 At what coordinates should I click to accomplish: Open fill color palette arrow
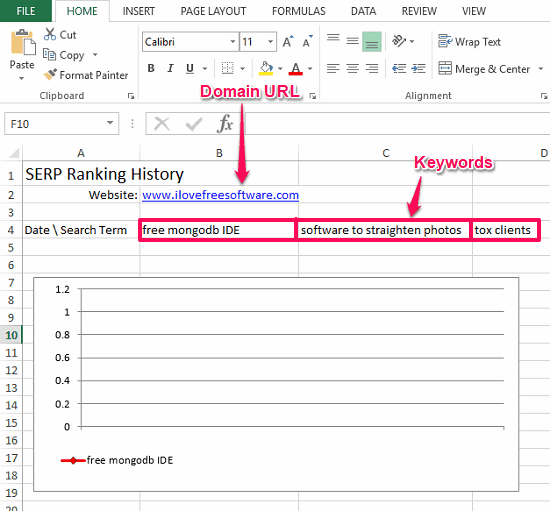click(280, 68)
